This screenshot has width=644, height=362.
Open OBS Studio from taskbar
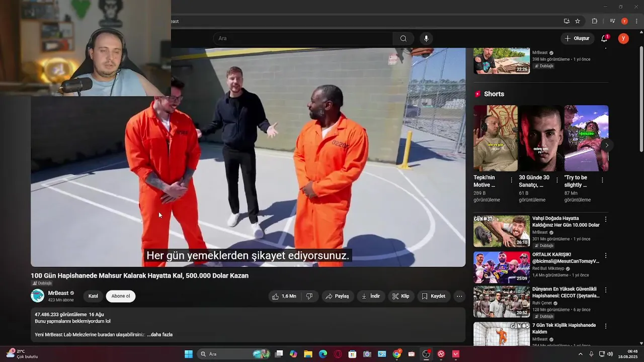click(x=427, y=354)
